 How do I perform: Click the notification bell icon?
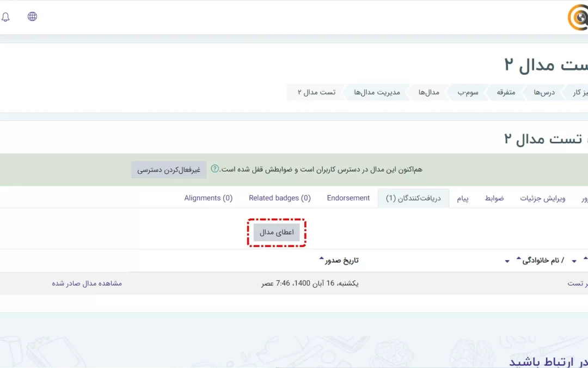[x=6, y=17]
